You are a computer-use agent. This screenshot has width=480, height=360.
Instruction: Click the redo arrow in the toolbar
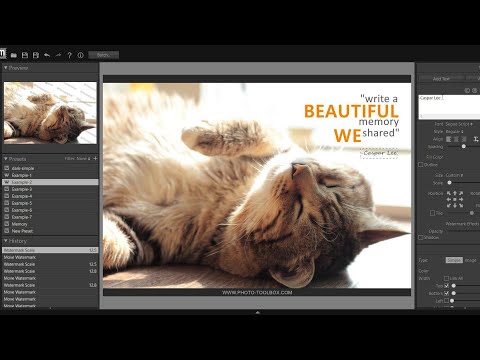(58, 55)
